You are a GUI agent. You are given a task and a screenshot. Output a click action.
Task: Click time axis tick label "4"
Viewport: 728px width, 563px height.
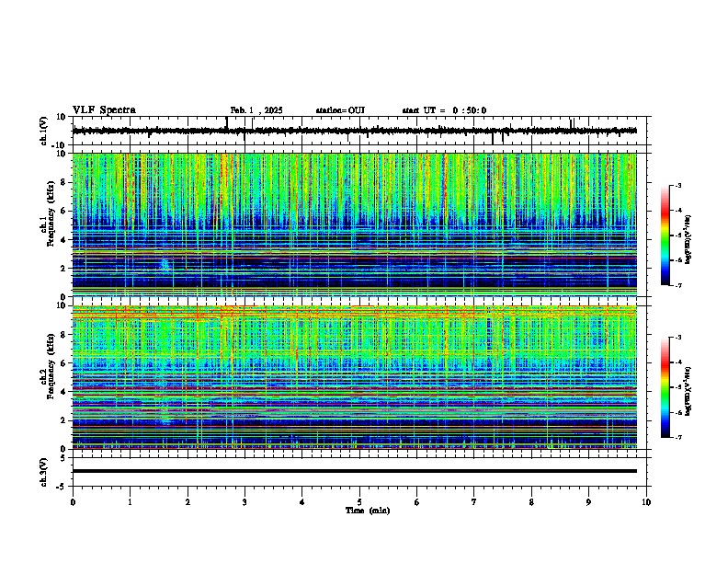tap(301, 502)
